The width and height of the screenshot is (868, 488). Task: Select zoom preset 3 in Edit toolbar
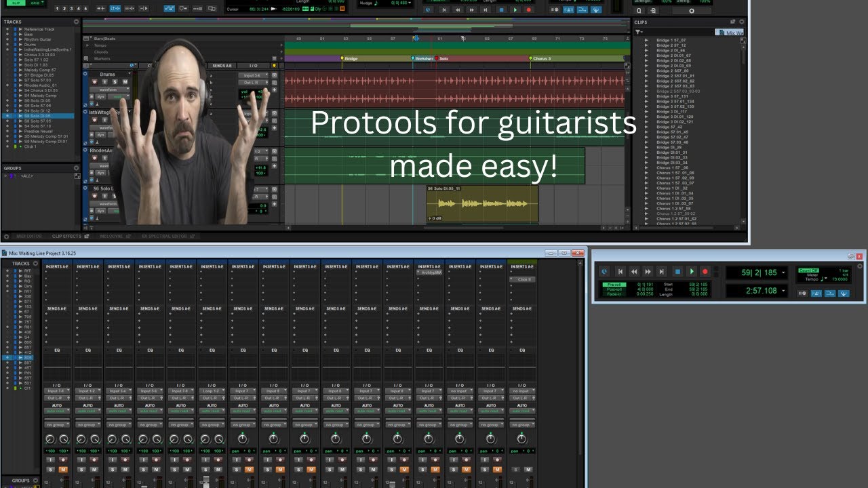tap(71, 8)
